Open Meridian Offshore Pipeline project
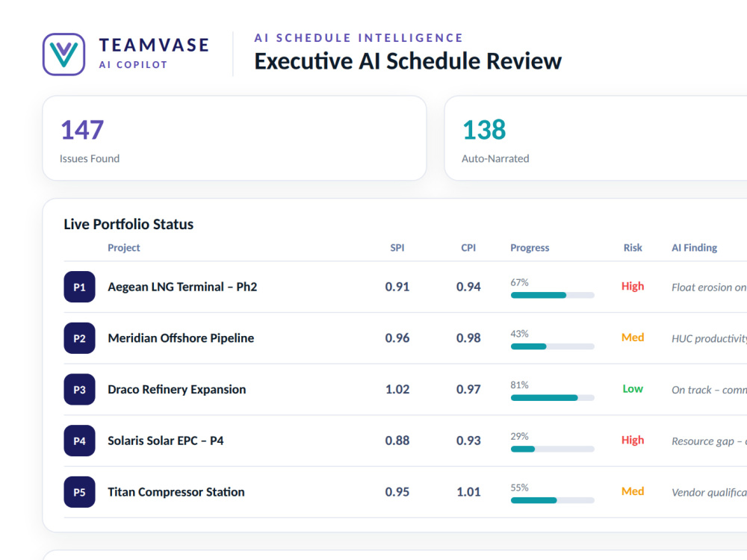The image size is (747, 560). [181, 338]
